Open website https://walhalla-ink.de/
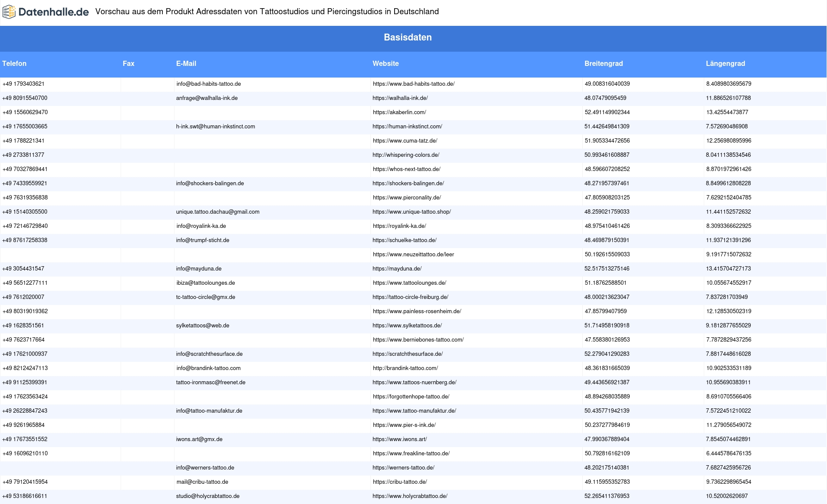The height and width of the screenshot is (504, 827). [x=400, y=98]
